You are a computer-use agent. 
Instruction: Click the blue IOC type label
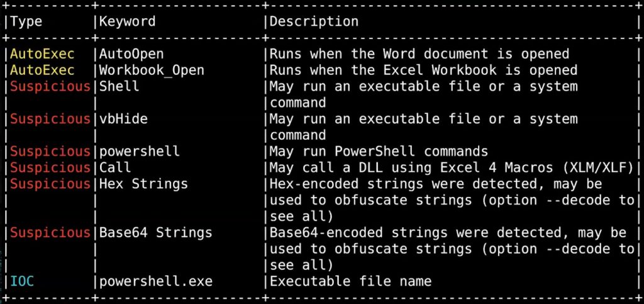point(22,281)
